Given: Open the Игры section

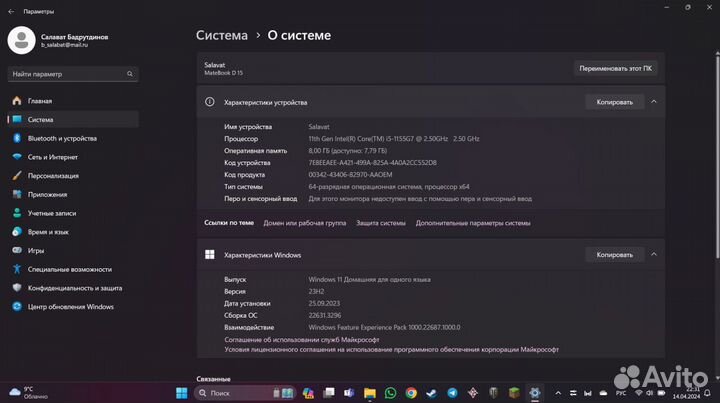Looking at the screenshot, I should [x=73, y=251].
